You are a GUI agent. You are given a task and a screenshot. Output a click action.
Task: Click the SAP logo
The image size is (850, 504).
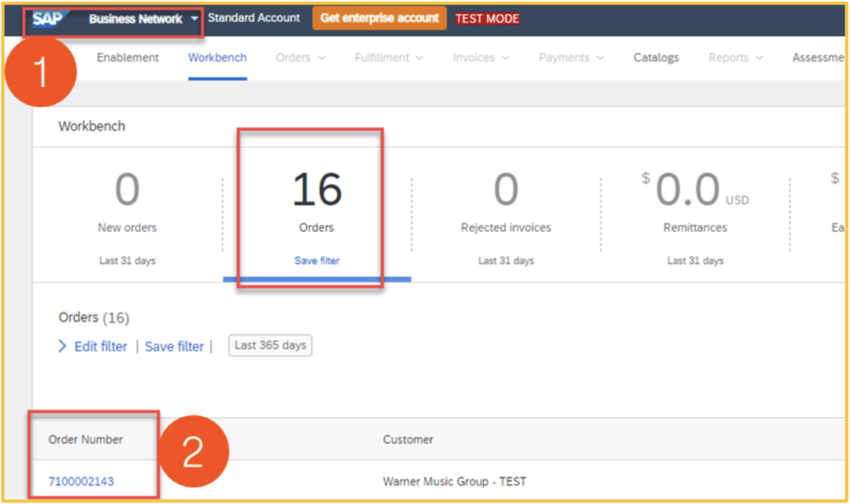(x=48, y=19)
